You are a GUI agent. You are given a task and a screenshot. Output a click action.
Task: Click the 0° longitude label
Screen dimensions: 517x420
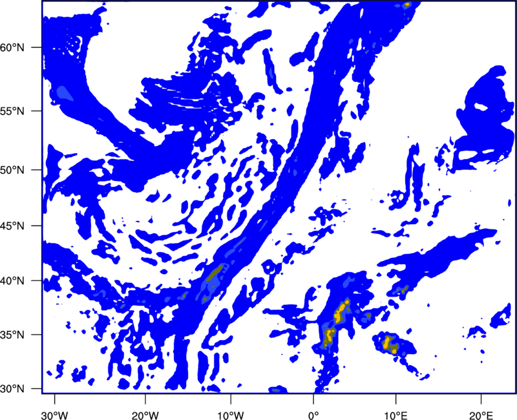(x=313, y=416)
